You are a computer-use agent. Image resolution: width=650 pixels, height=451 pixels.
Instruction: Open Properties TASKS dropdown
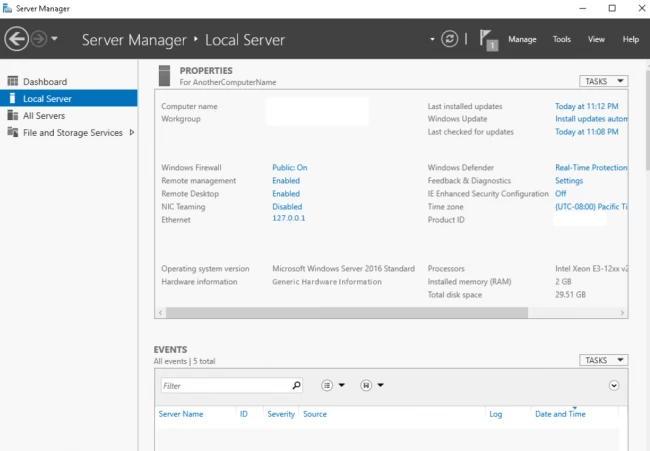604,81
